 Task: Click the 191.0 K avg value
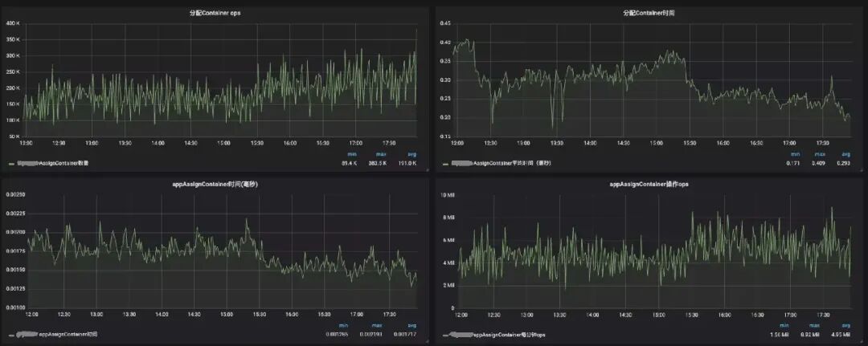coord(408,163)
